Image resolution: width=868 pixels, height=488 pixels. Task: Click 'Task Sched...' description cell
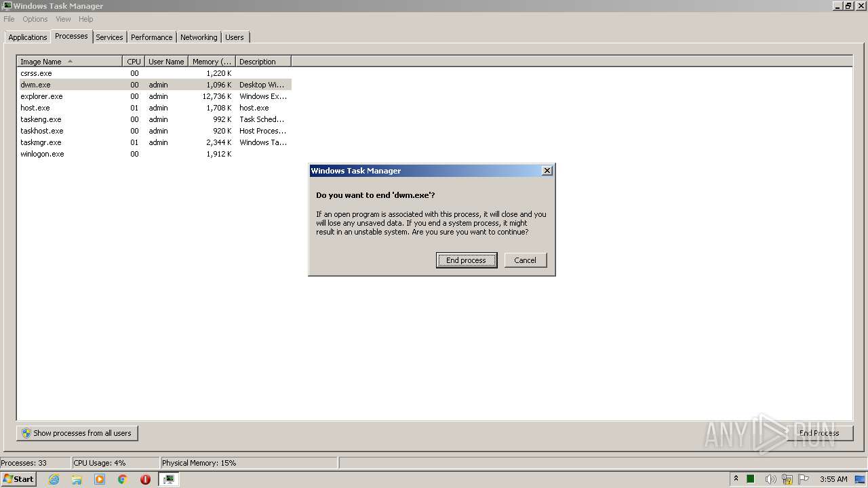pos(262,119)
